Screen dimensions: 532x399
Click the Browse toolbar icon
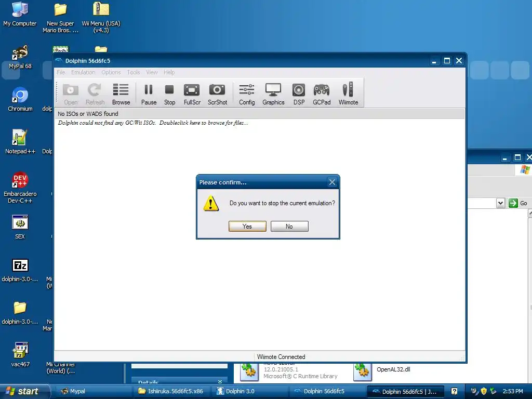click(x=121, y=94)
